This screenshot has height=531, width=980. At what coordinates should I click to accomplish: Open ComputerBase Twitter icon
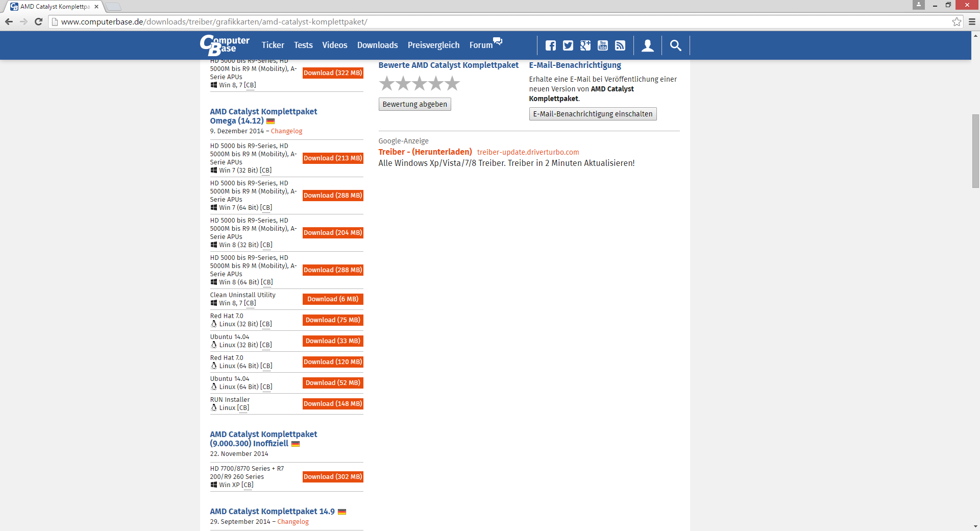click(568, 45)
